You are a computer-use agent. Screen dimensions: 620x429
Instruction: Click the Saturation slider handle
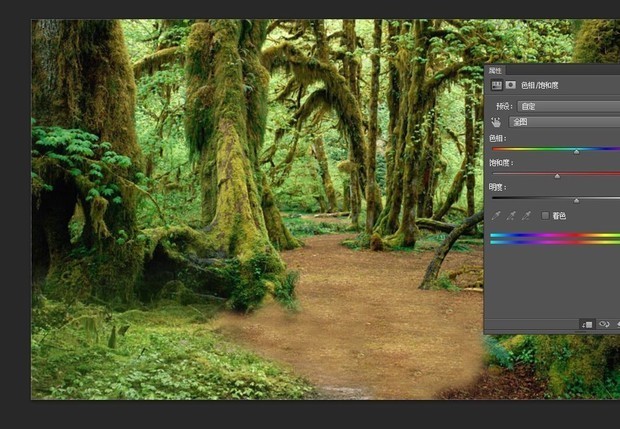click(557, 175)
